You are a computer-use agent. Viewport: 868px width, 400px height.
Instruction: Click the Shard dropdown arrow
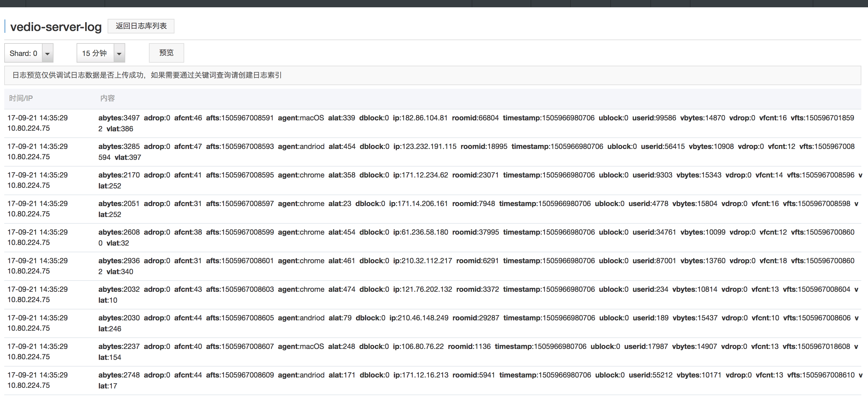(47, 53)
